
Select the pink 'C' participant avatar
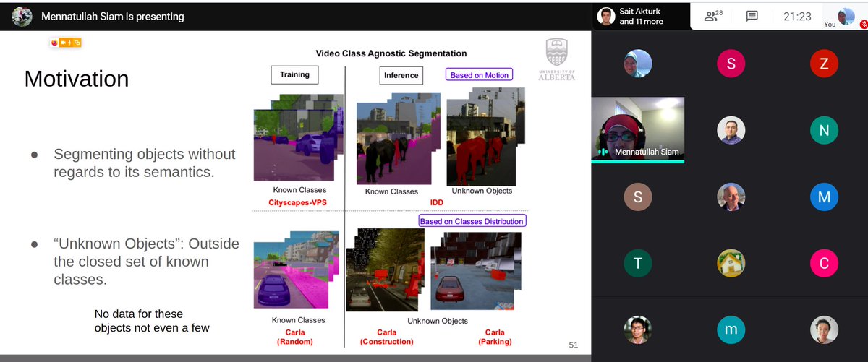pos(824,263)
